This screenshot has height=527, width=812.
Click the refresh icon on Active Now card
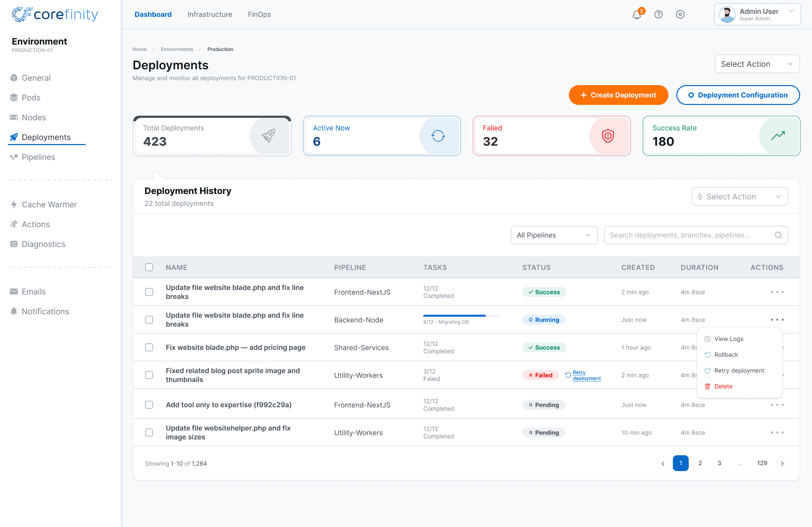pos(438,136)
